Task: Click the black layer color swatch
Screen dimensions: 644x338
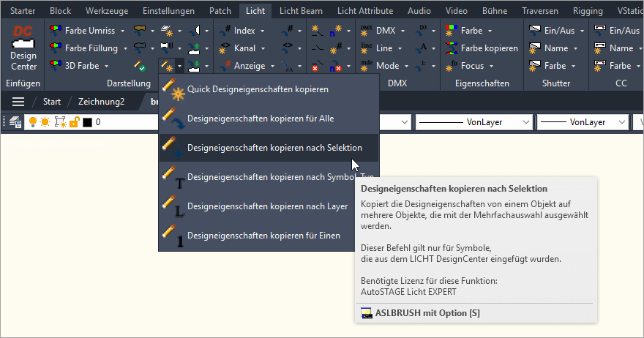Action: (87, 122)
